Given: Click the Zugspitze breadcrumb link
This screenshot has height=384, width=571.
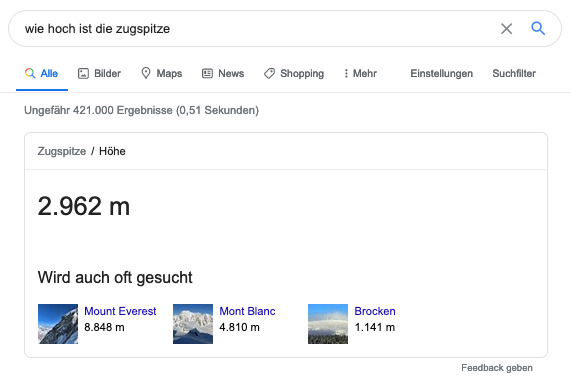Looking at the screenshot, I should [62, 151].
